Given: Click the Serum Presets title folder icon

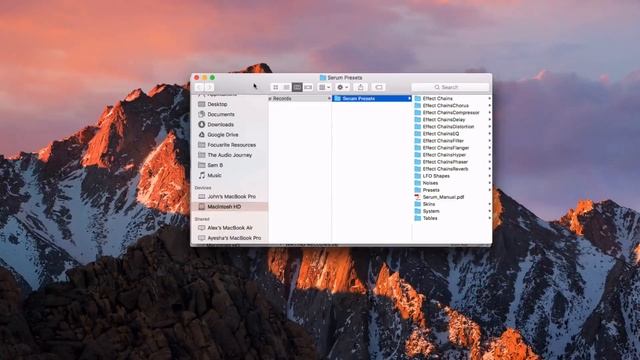Looking at the screenshot, I should (x=323, y=78).
